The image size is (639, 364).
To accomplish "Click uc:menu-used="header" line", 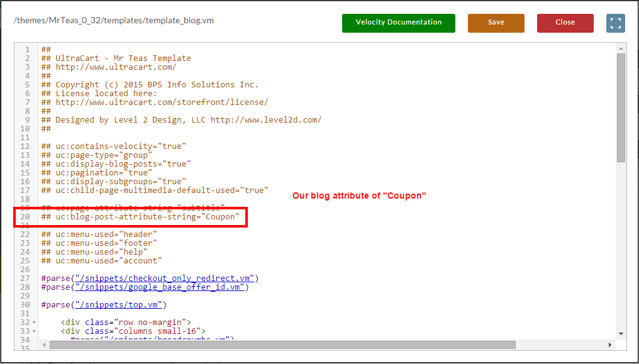I will click(99, 234).
